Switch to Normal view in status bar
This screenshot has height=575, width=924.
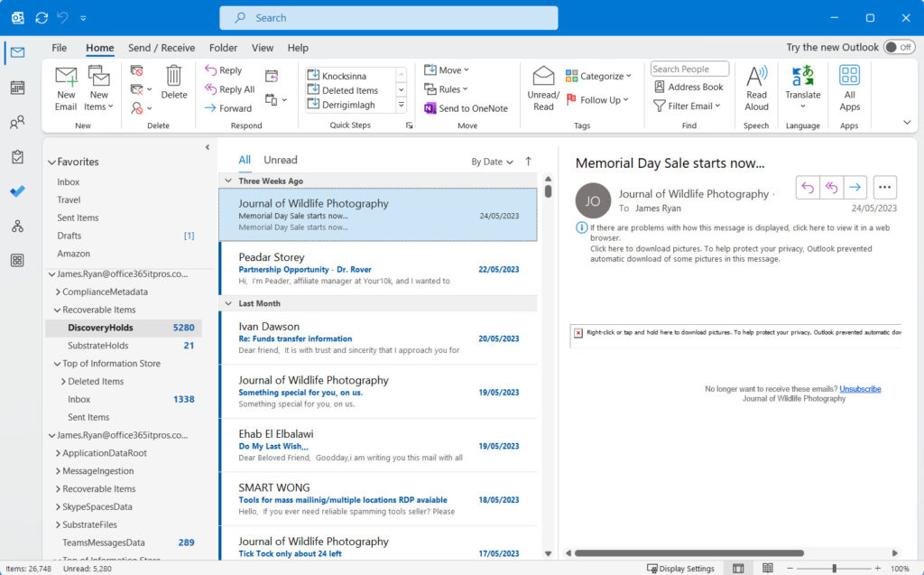(738, 569)
